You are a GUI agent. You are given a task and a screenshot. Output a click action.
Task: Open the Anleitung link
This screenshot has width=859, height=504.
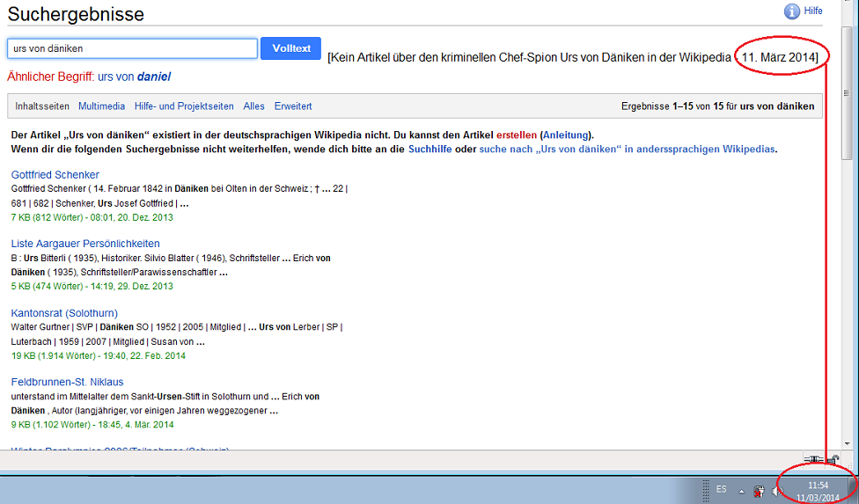click(x=565, y=135)
